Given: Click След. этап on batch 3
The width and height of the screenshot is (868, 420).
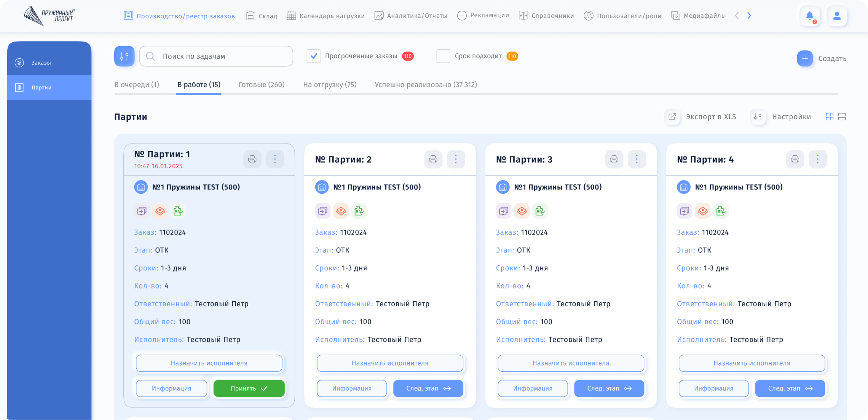Looking at the screenshot, I should 609,389.
